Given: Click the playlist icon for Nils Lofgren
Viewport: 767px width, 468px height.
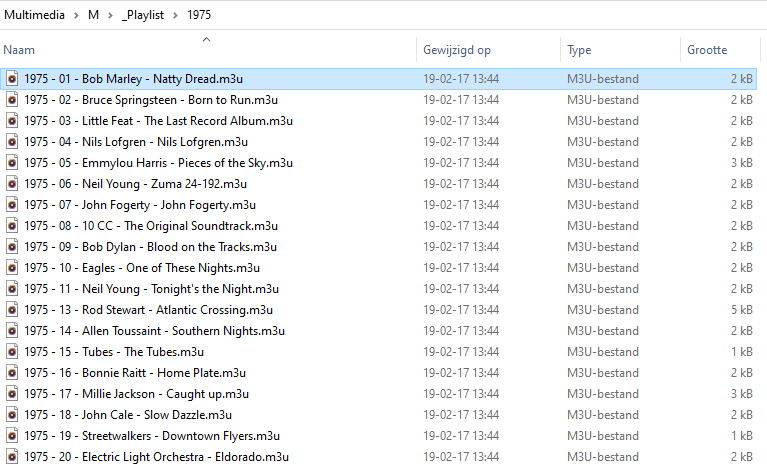Looking at the screenshot, I should 12,142.
